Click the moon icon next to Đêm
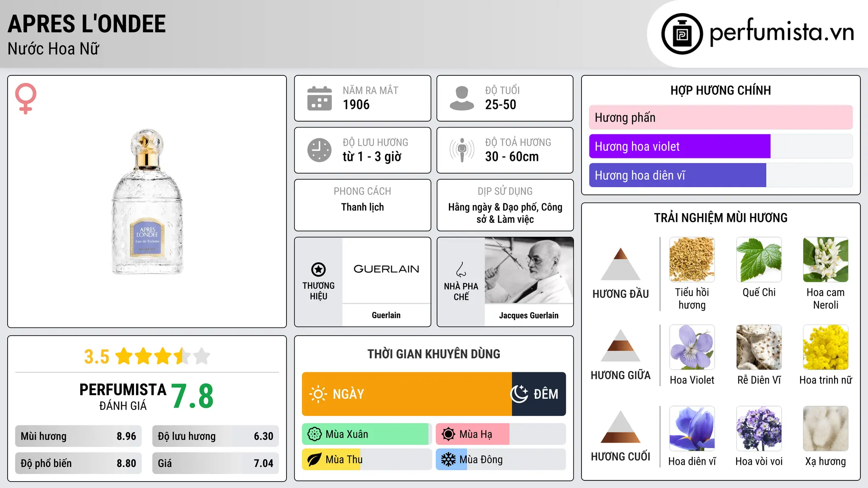 click(520, 394)
